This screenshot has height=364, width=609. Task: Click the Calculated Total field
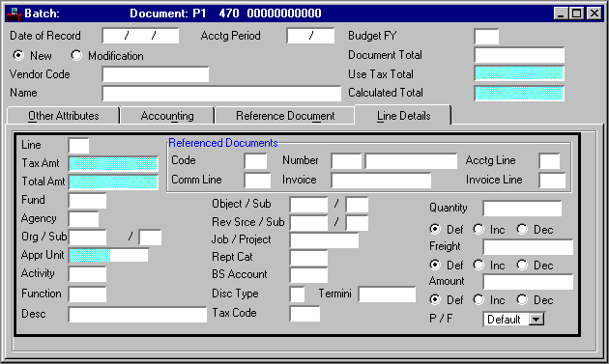click(x=519, y=94)
